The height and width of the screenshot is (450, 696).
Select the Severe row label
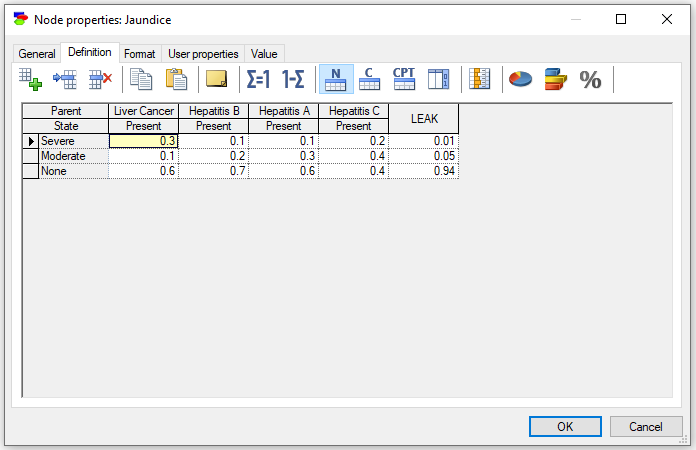(x=74, y=141)
